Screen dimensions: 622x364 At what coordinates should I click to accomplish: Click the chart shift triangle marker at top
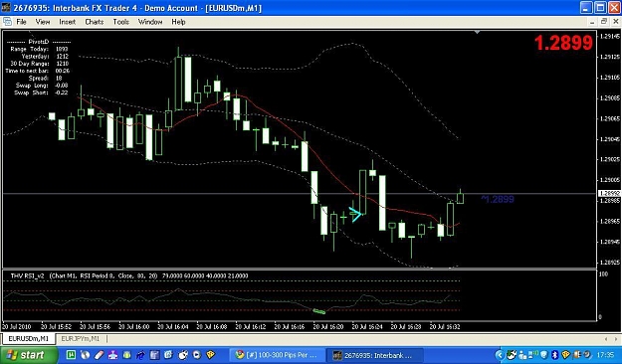tap(478, 32)
